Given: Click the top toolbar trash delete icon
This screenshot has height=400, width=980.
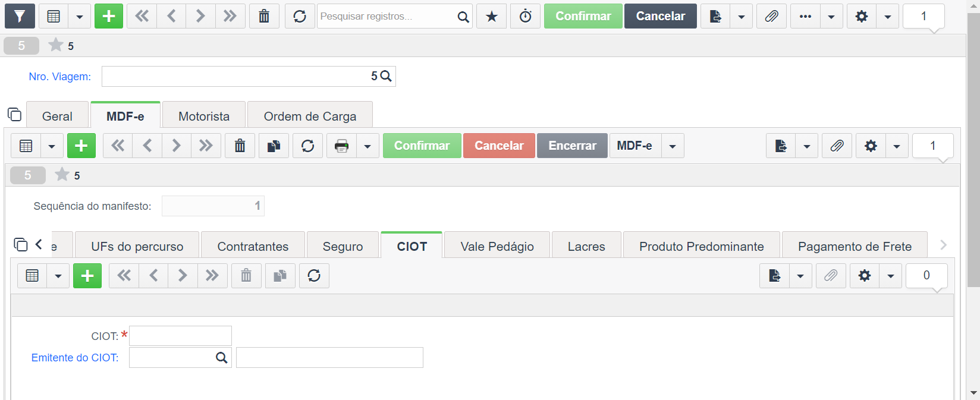Looking at the screenshot, I should click(x=264, y=16).
